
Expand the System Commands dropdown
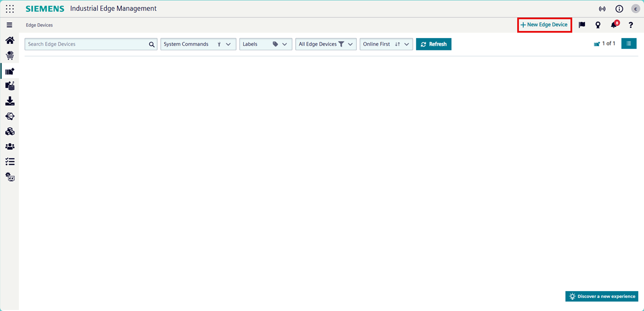pos(198,45)
